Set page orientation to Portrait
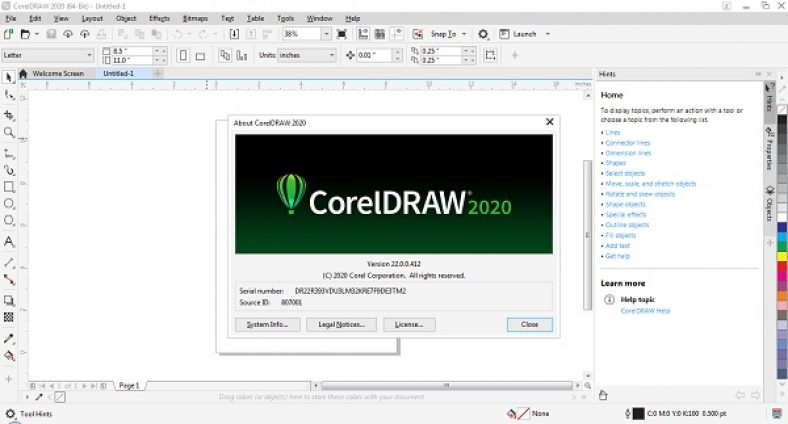Screen dimensions: 788x424 coord(183,55)
